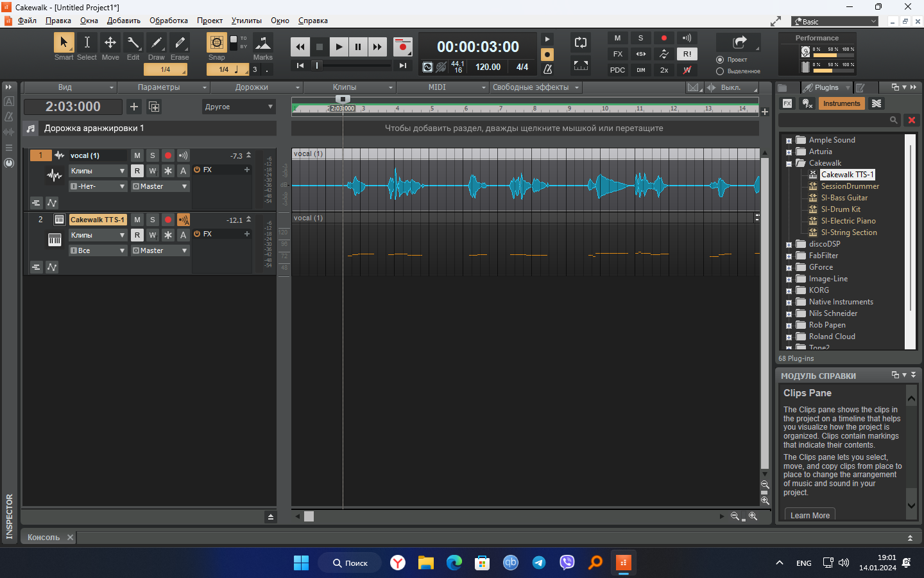Click the transport position slider
Image resolution: width=924 pixels, height=578 pixels.
click(353, 66)
